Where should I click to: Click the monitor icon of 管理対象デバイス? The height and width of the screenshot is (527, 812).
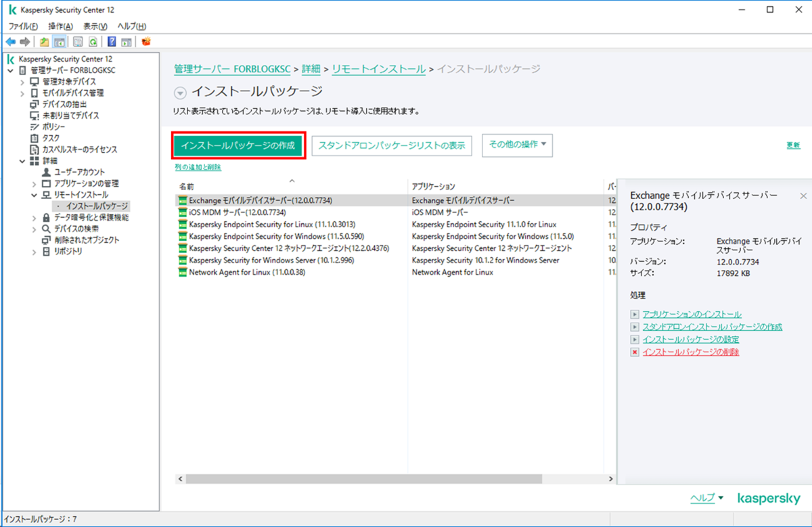click(x=35, y=81)
